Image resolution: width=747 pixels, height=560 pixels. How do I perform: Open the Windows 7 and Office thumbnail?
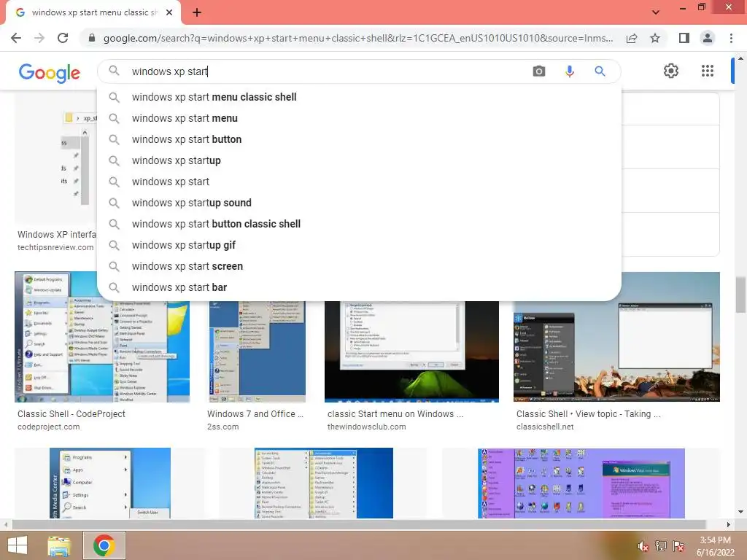pyautogui.click(x=258, y=351)
